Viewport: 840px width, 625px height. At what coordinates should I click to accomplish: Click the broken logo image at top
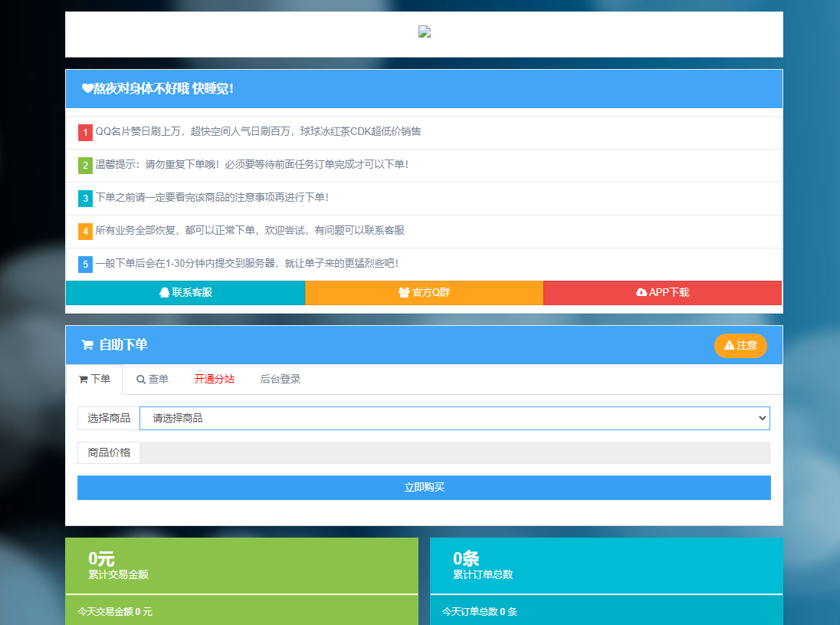point(425,32)
